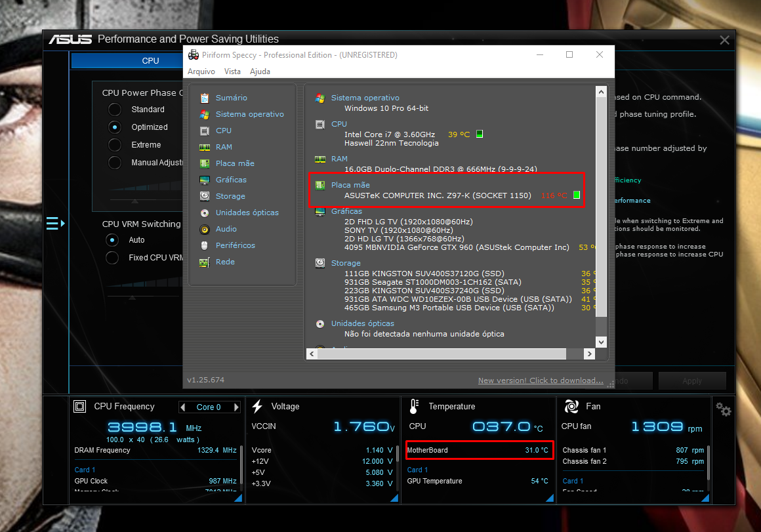Expand the Temperature panel corner arrow
761x532 pixels.
550,498
